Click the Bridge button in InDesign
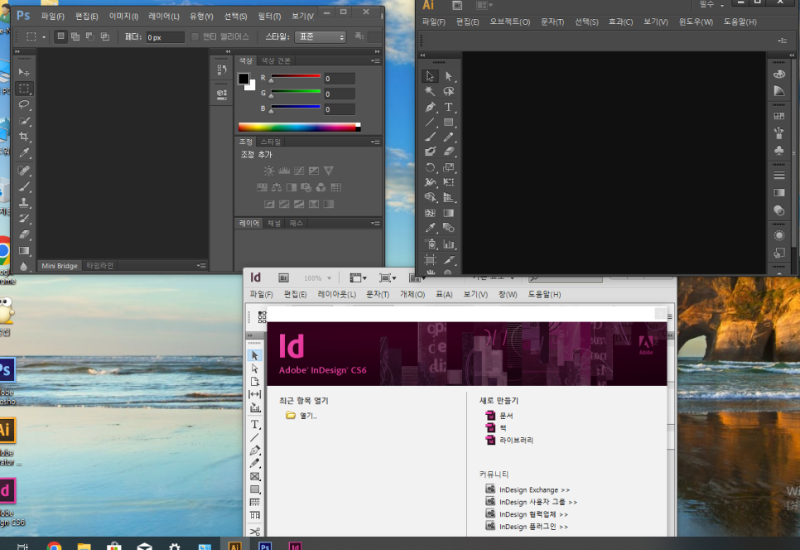This screenshot has width=800, height=550. tap(284, 278)
